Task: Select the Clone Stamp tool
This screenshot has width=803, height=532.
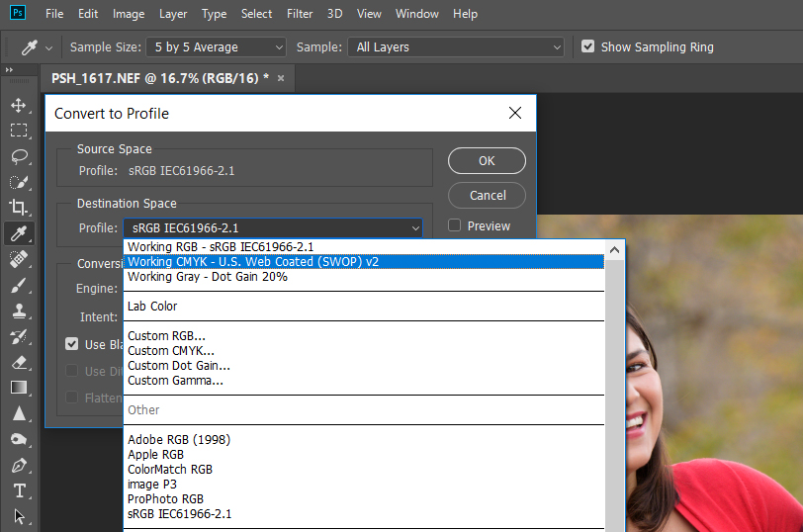Action: point(19,310)
